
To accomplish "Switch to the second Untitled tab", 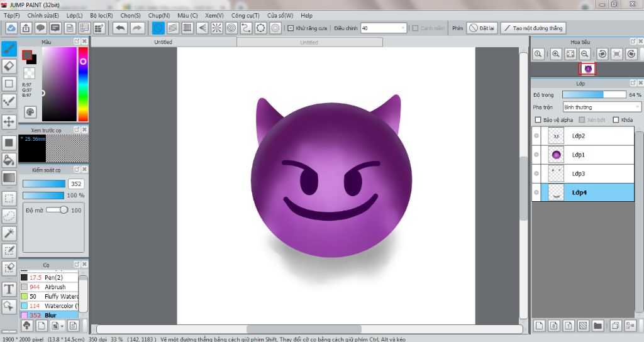I will pos(309,42).
